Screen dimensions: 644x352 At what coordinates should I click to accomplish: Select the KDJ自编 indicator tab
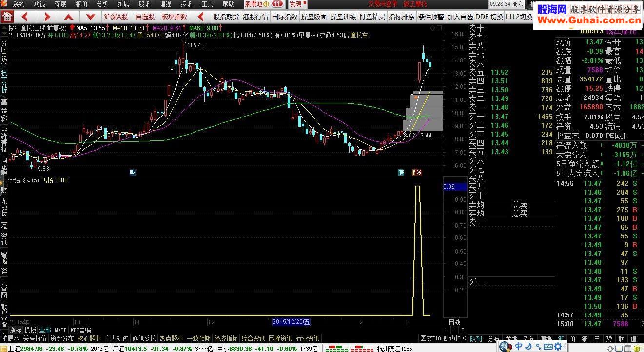(80, 330)
